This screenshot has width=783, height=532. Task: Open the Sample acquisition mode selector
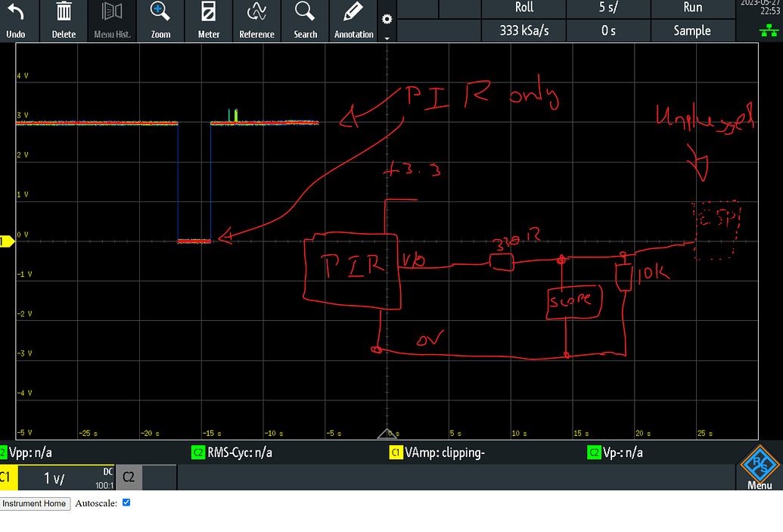coord(693,30)
